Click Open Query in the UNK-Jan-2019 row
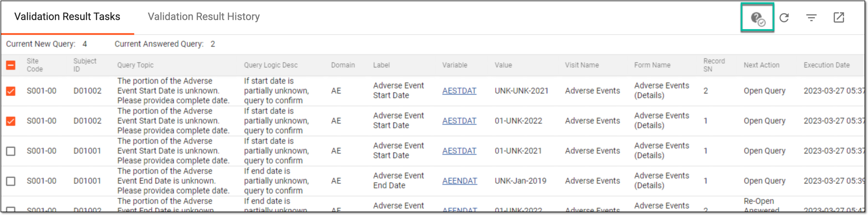The image size is (868, 215). tap(764, 181)
